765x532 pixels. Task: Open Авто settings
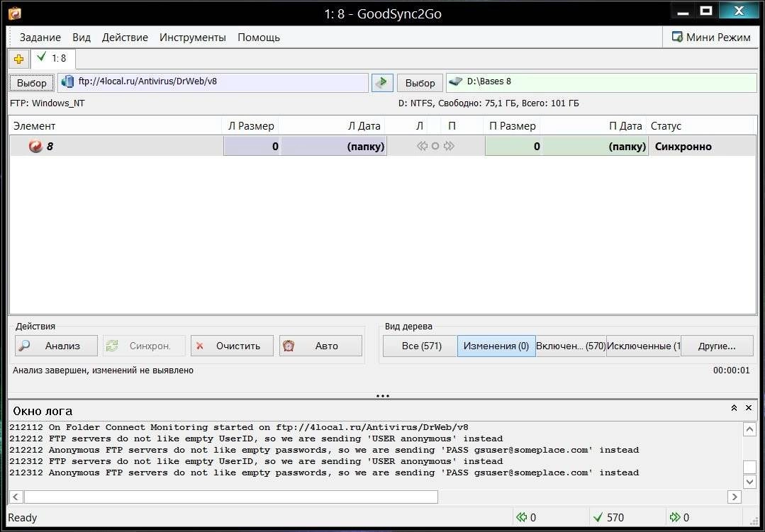click(320, 346)
